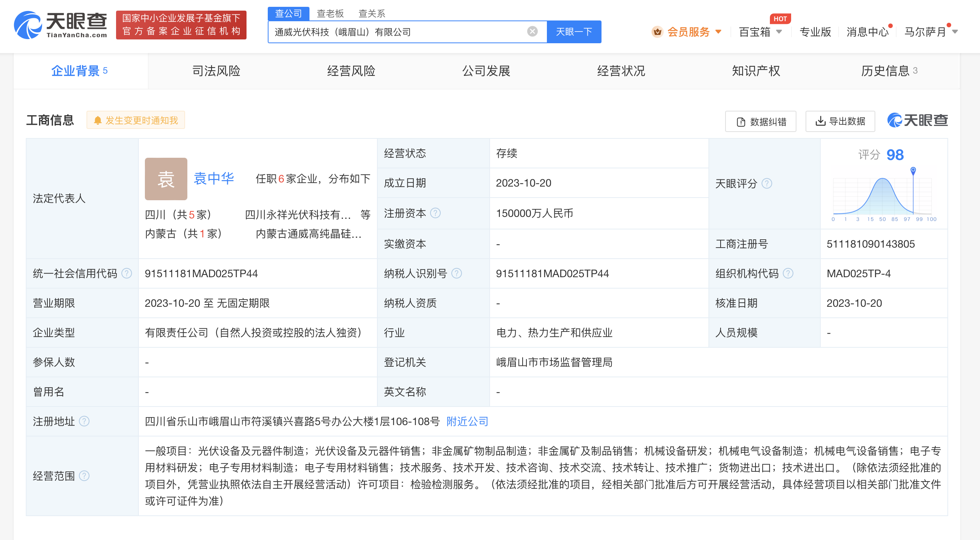Screen dimensions: 980x540
Task: Click help icon next to 经营范围
Action: [x=84, y=476]
